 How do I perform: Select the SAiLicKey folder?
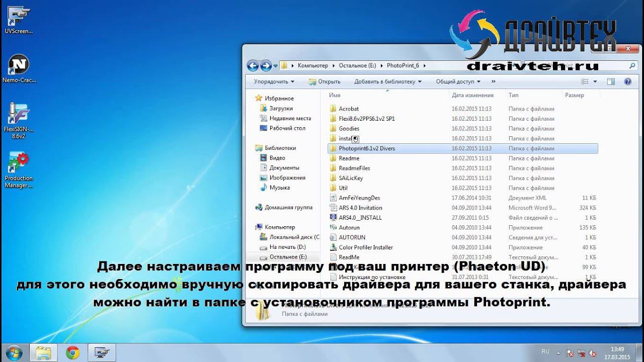point(351,178)
